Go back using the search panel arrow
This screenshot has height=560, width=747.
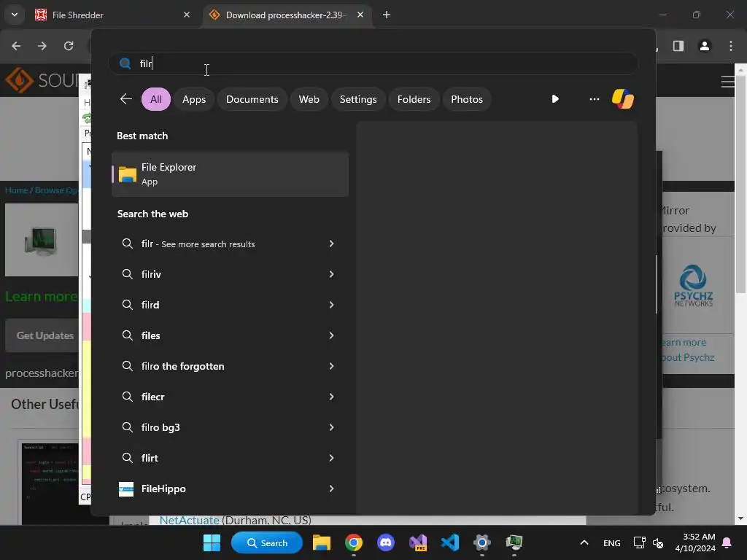pos(126,99)
